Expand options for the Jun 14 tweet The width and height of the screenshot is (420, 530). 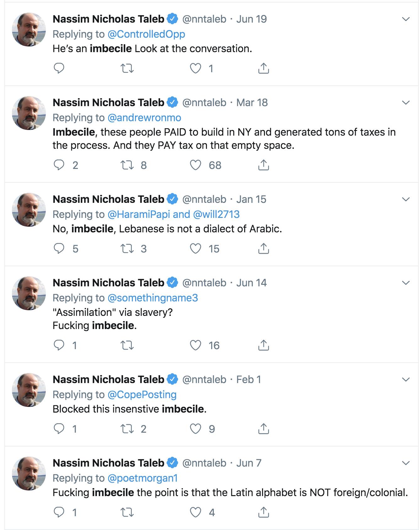(406, 283)
